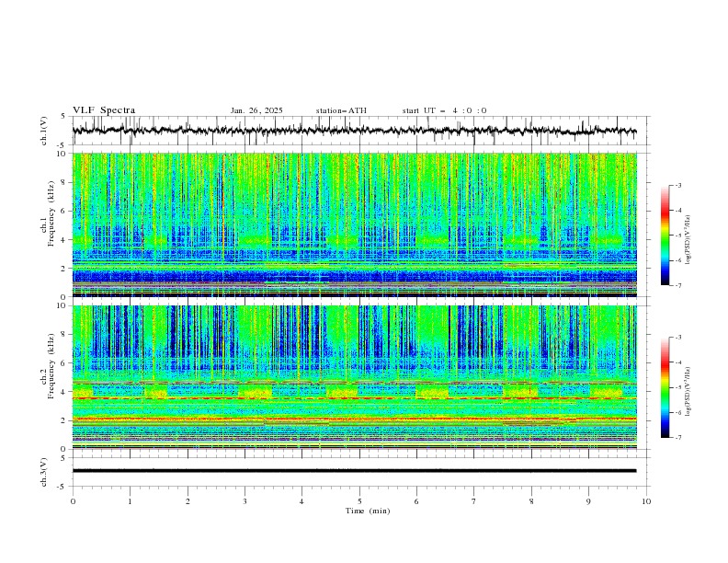Click time axis tick label "3"
728x563 pixels.
click(245, 501)
